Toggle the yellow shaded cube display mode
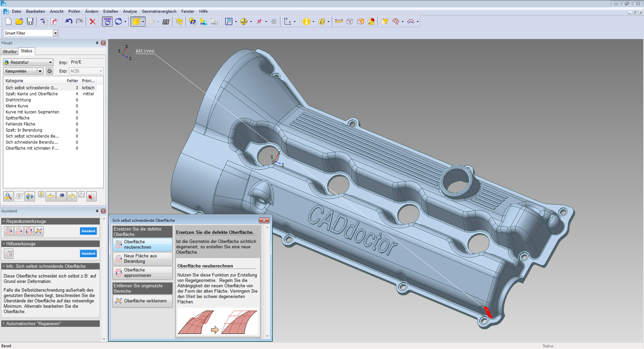Screen dimensions: 644x349 [x=136, y=22]
